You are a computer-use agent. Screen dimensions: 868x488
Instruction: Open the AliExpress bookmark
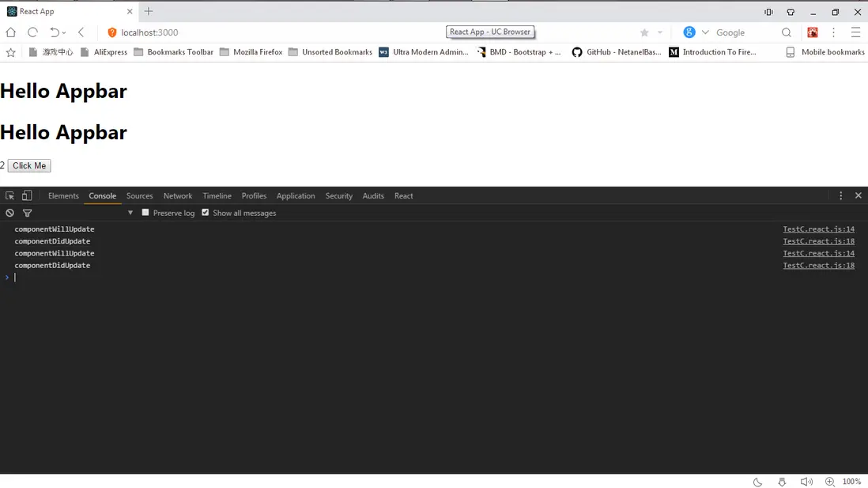(104, 52)
